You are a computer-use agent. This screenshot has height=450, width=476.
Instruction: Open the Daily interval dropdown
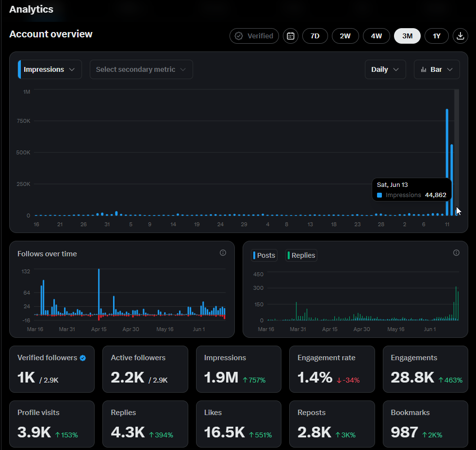385,69
